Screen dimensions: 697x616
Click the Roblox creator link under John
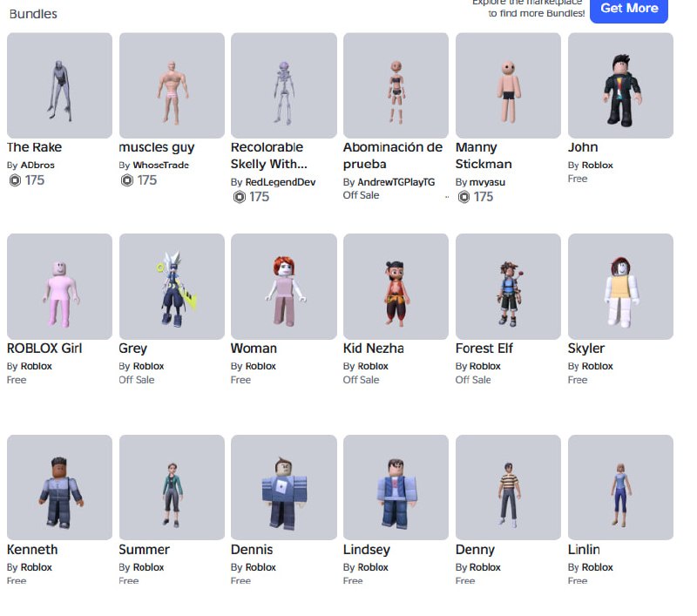click(x=598, y=165)
